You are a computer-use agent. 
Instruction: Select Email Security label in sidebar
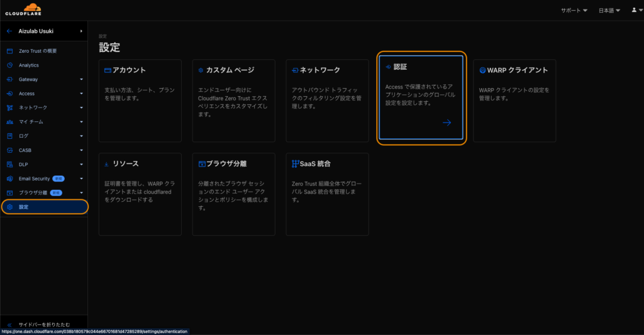tap(34, 178)
